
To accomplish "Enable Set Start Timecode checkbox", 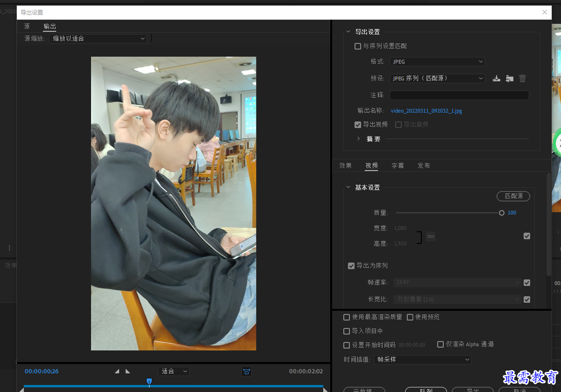I will pyautogui.click(x=347, y=345).
